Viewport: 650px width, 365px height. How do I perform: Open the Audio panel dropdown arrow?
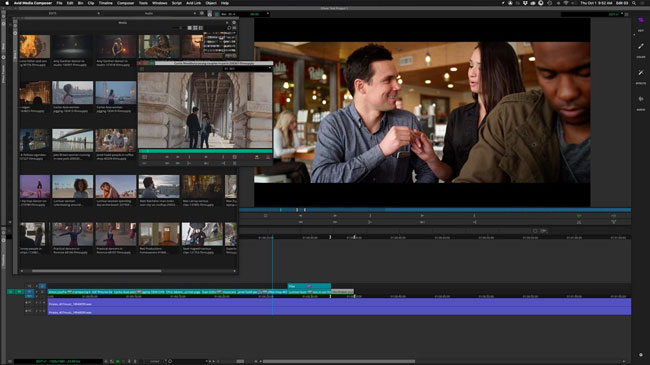click(x=195, y=14)
